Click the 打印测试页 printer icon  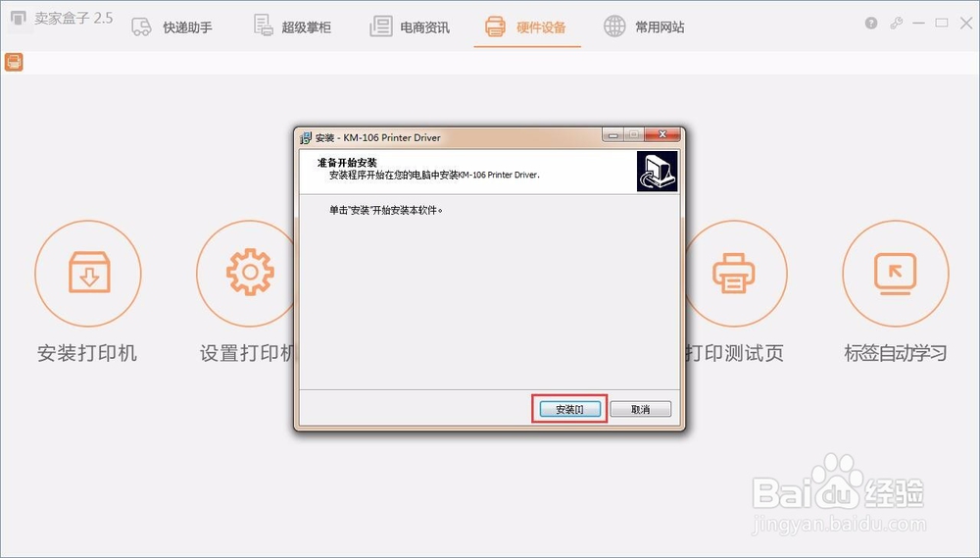pos(734,273)
